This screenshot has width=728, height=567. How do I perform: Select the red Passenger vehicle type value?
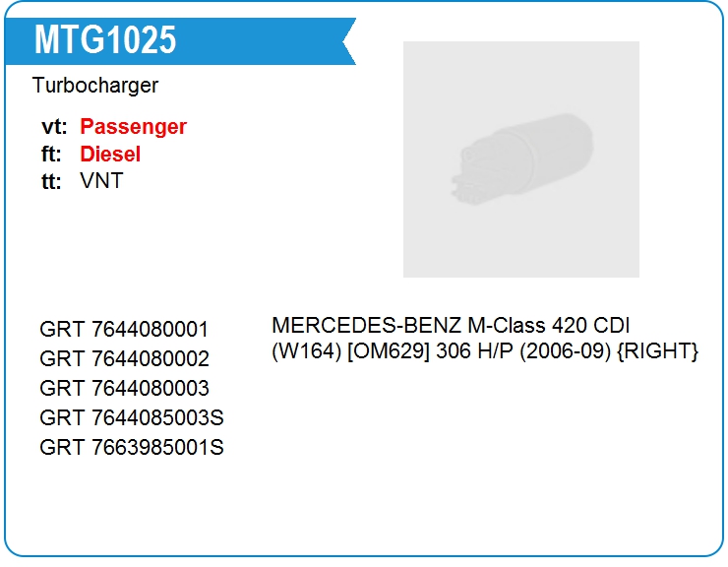click(133, 126)
